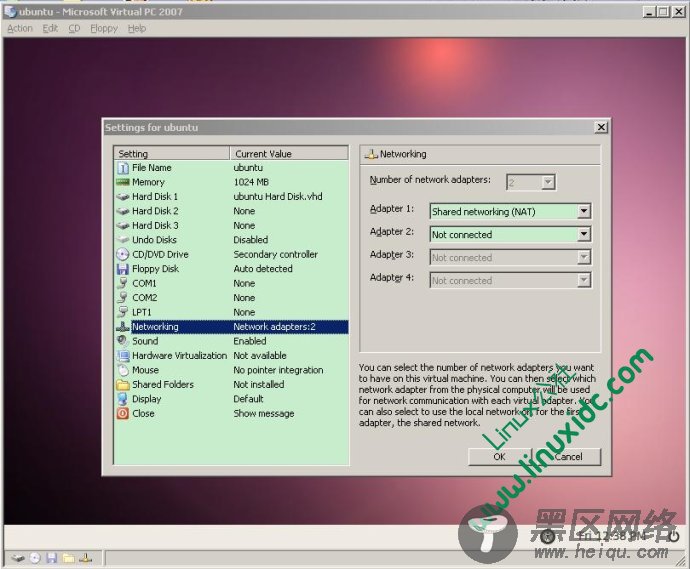The image size is (690, 569).
Task: Open the Help menu
Action: tap(137, 29)
